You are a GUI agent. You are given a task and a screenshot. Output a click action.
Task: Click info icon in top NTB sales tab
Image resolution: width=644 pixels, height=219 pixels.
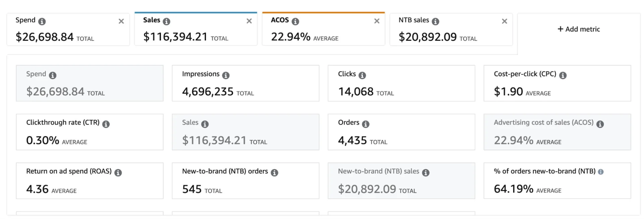435,21
